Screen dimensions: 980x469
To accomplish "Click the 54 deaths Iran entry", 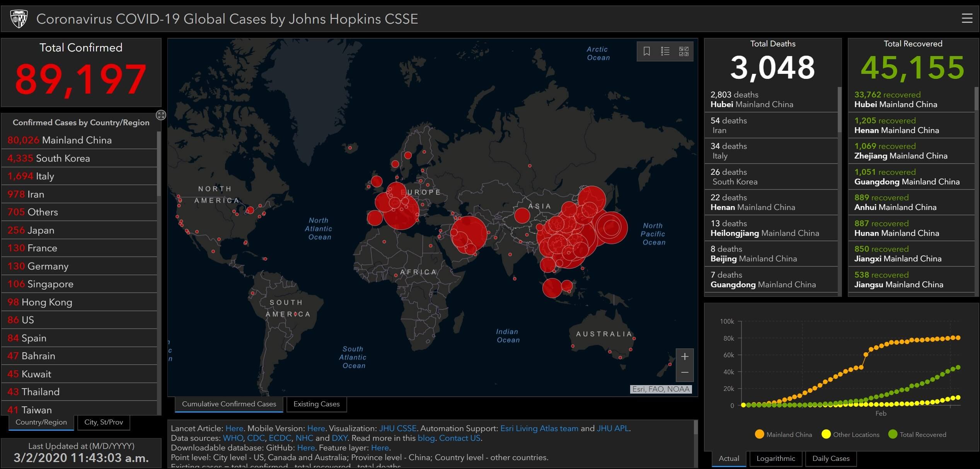I will coord(771,125).
